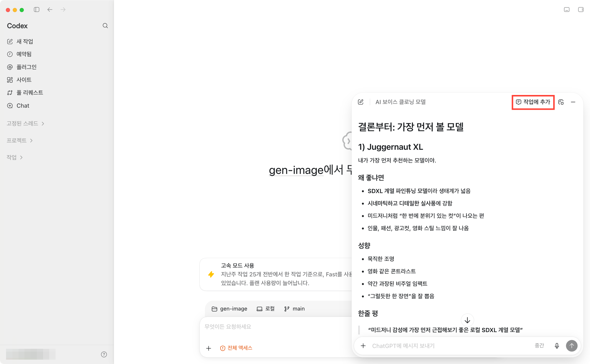Click the 시네마틱하고 디테일한 실사풍에 강함 bullet

click(x=410, y=204)
